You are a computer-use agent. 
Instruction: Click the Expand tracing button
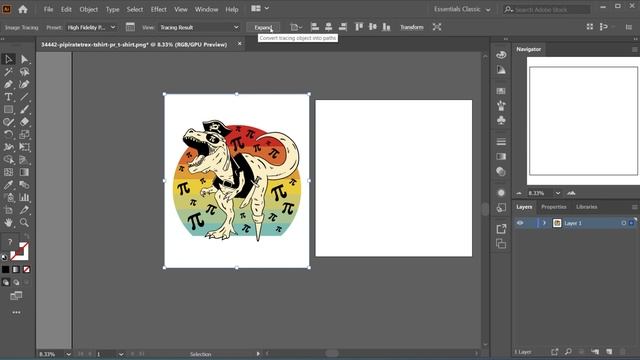coord(263,27)
